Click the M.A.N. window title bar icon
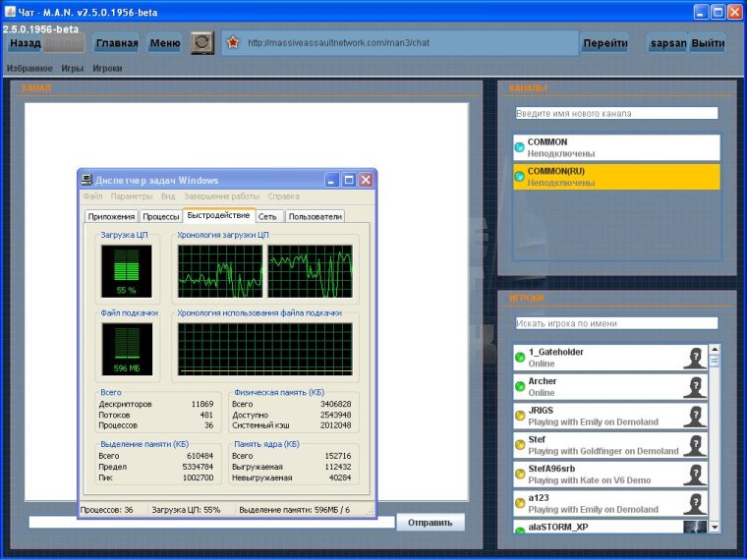Image resolution: width=747 pixels, height=560 pixels. [x=10, y=12]
